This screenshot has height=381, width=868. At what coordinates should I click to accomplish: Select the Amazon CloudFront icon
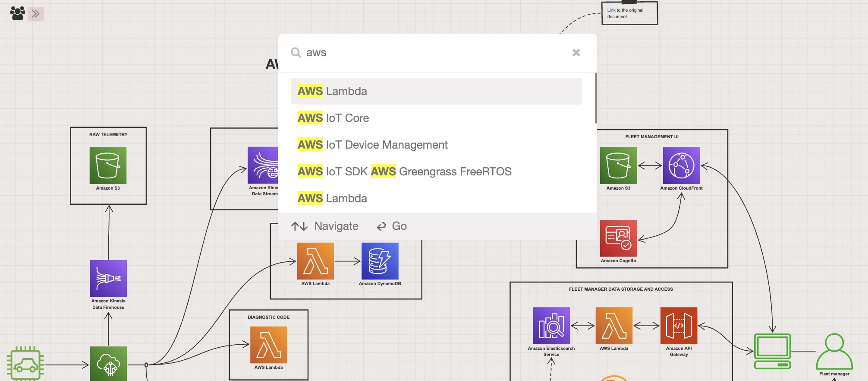(681, 165)
